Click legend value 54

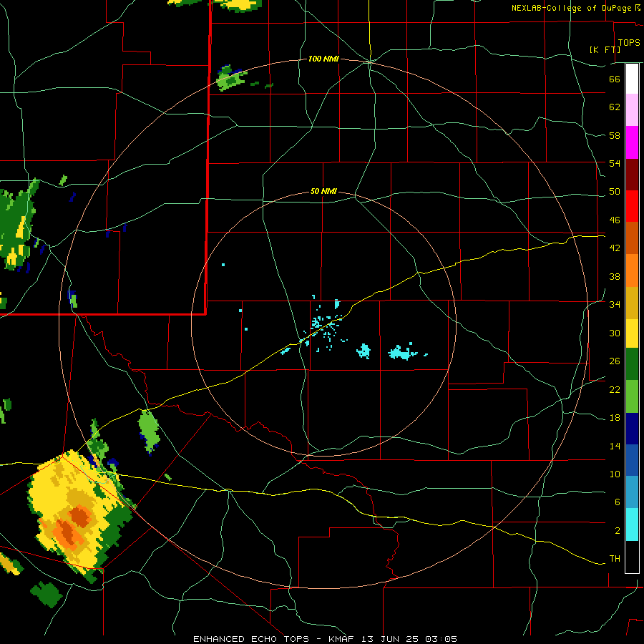pos(615,163)
